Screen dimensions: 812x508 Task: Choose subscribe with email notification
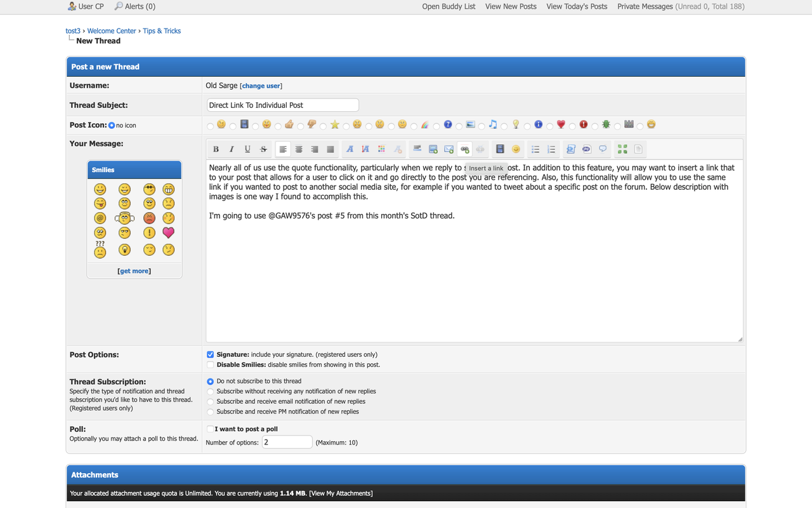tap(211, 401)
